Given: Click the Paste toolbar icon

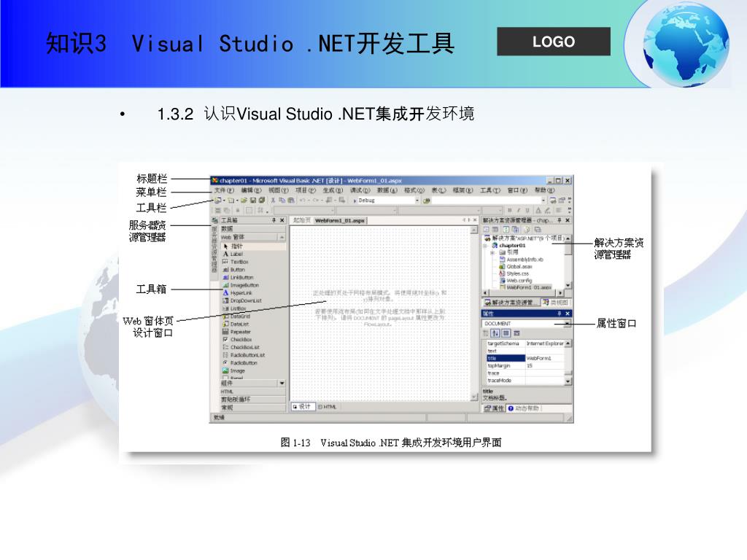Looking at the screenshot, I should pyautogui.click(x=290, y=201).
